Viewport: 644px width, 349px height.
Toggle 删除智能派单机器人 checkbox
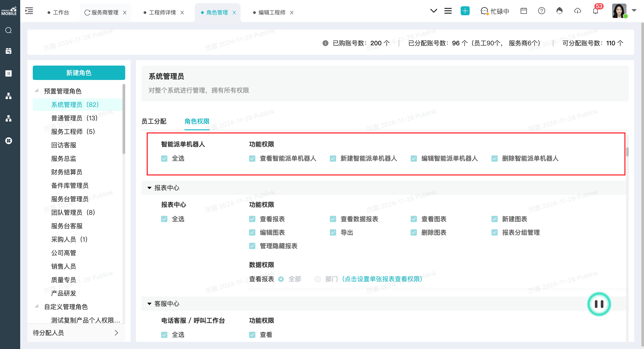[x=495, y=159]
